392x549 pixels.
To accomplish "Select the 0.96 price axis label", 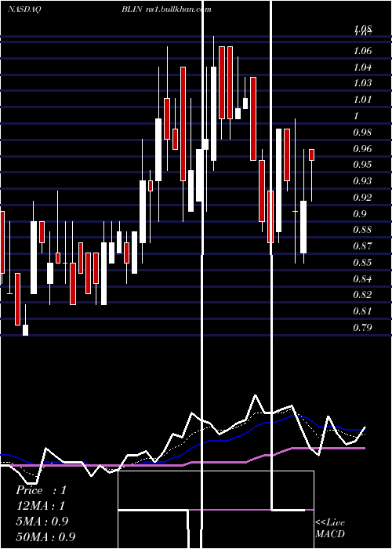I will (362, 149).
